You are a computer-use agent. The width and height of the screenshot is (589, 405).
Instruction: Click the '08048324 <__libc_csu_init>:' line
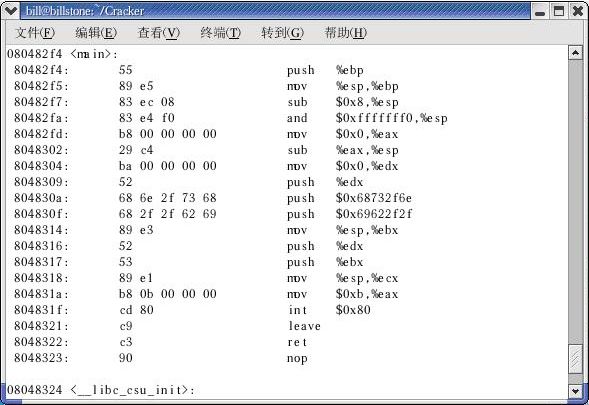tap(101, 390)
